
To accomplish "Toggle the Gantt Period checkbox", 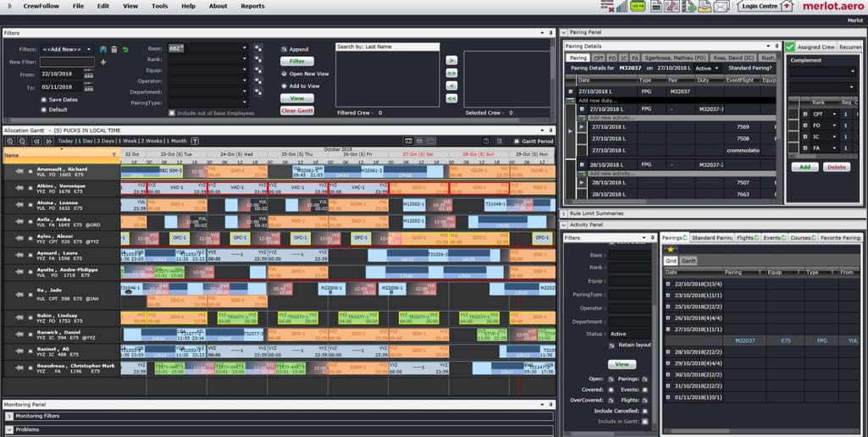I will click(517, 141).
